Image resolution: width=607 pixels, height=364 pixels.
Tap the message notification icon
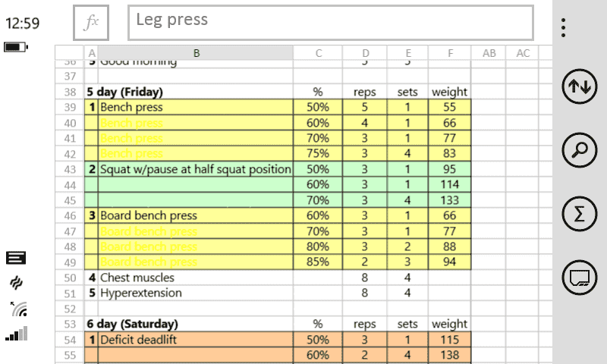pyautogui.click(x=16, y=258)
